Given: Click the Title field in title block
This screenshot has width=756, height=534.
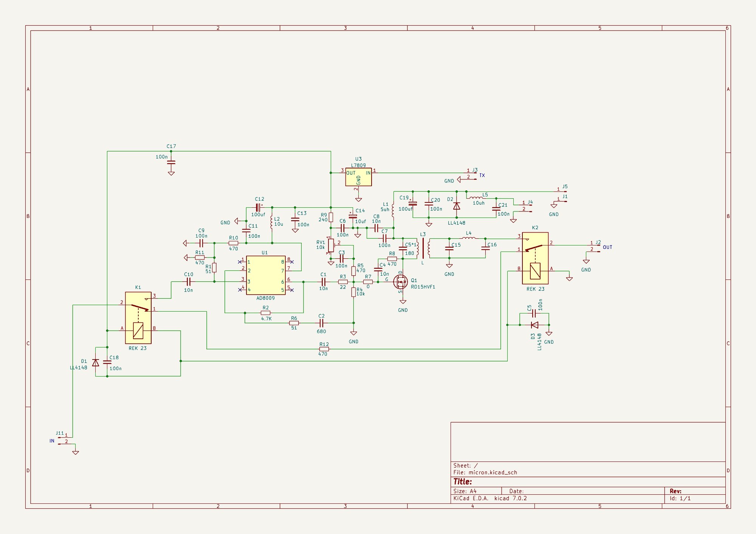Looking at the screenshot, I should coord(463,482).
